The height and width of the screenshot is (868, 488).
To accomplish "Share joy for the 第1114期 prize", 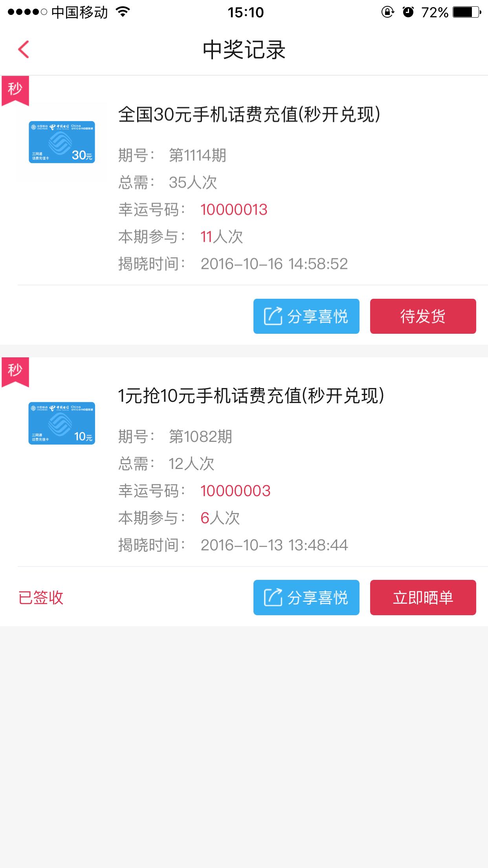I will coord(306,316).
